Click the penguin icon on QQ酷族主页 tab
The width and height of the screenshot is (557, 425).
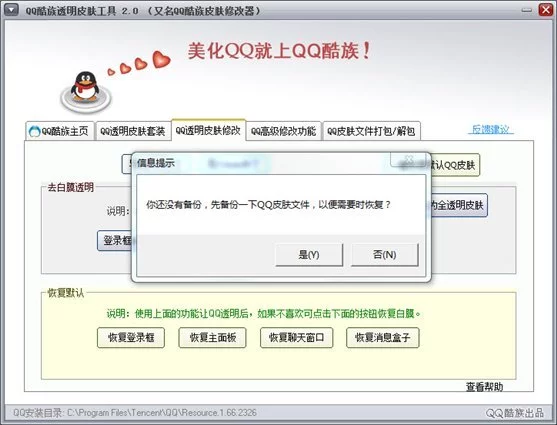click(x=35, y=131)
